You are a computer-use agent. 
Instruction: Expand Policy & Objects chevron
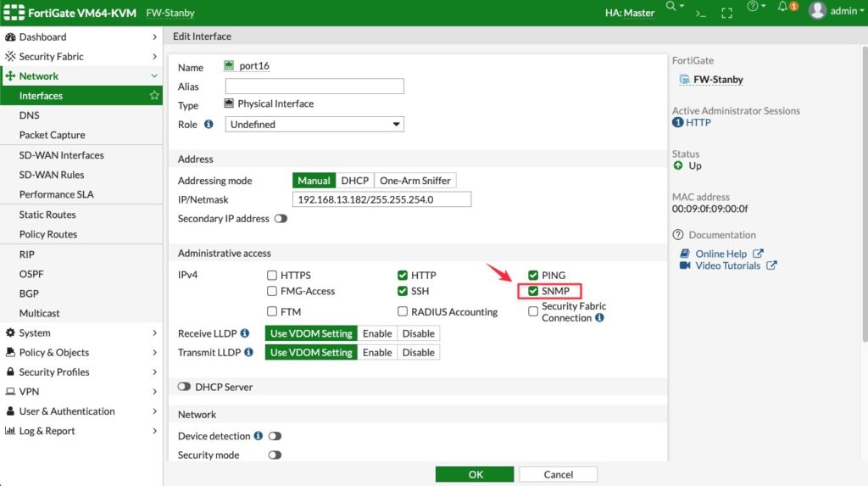coord(154,353)
